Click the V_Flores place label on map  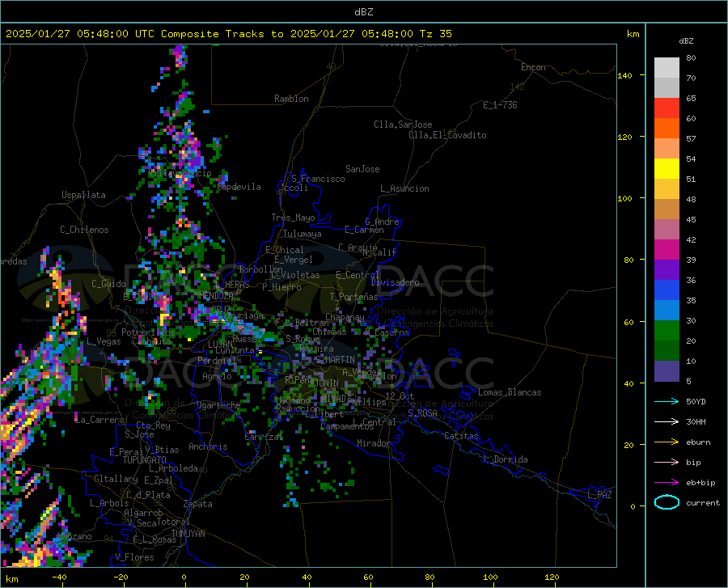pos(134,557)
